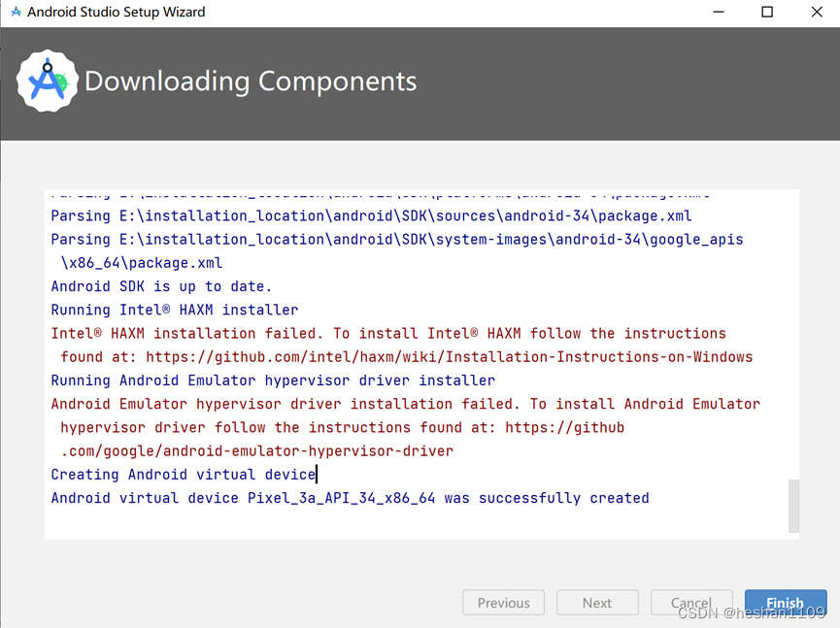Click the Finish button
The image size is (840, 628).
(786, 602)
